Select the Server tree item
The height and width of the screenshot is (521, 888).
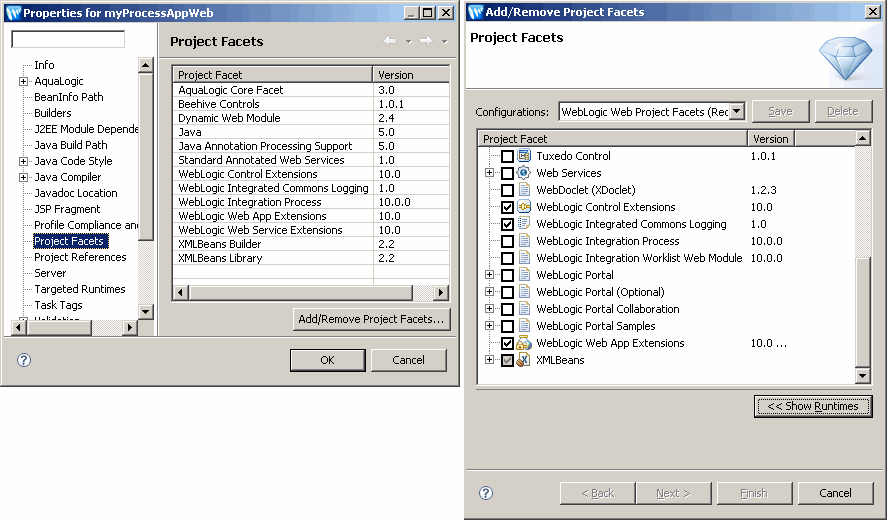point(50,273)
